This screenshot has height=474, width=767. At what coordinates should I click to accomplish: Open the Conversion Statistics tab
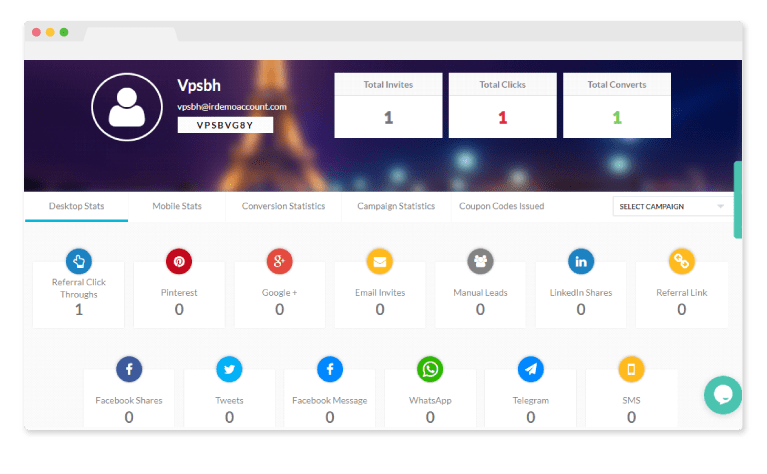pyautogui.click(x=283, y=206)
